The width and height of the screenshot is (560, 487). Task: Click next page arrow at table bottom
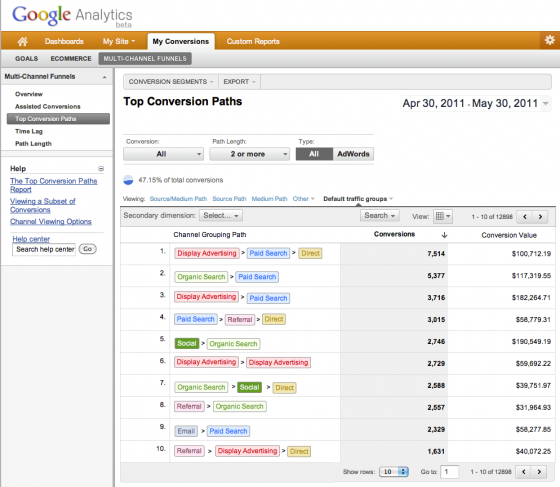click(539, 472)
